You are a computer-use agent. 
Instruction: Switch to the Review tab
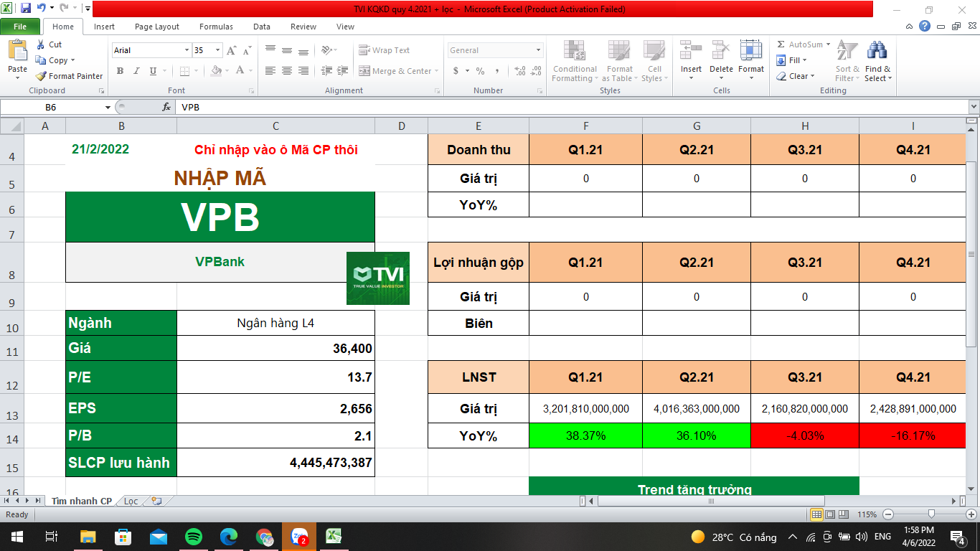(x=303, y=27)
